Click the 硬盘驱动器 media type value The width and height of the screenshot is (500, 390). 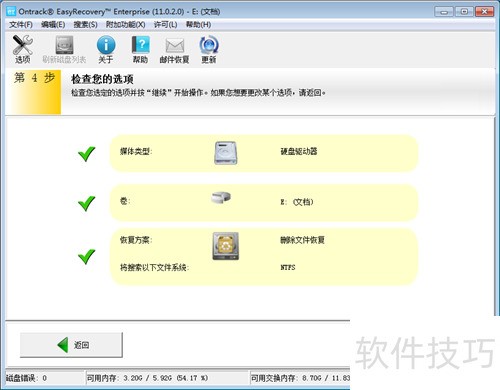[299, 151]
